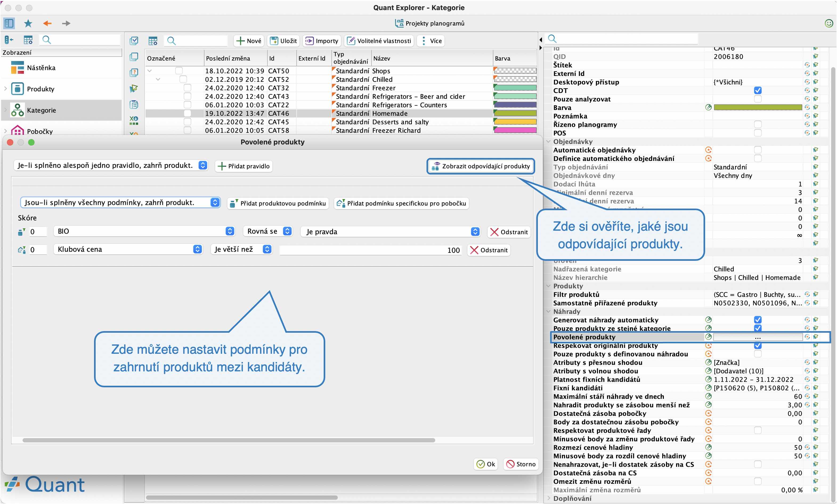Screen dimensions: 837x504
Task: Tick the checkbox in CAT46 Homemade row
Action: pyautogui.click(x=188, y=113)
